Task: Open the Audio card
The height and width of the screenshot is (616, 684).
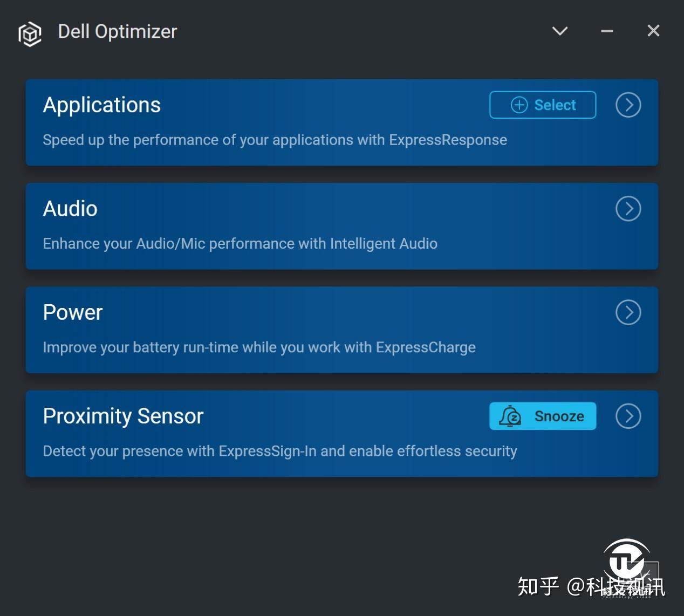Action: pos(342,226)
